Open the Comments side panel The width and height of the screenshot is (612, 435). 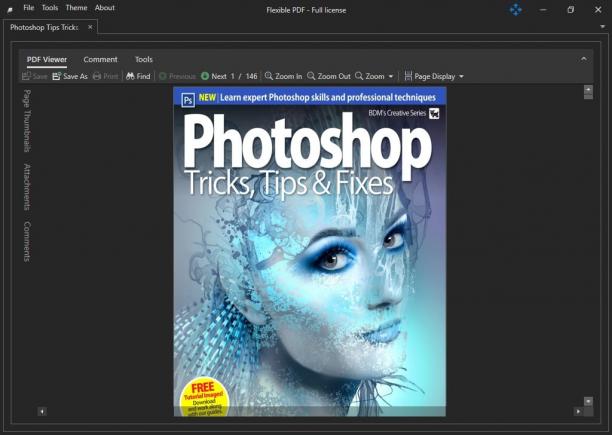(27, 241)
